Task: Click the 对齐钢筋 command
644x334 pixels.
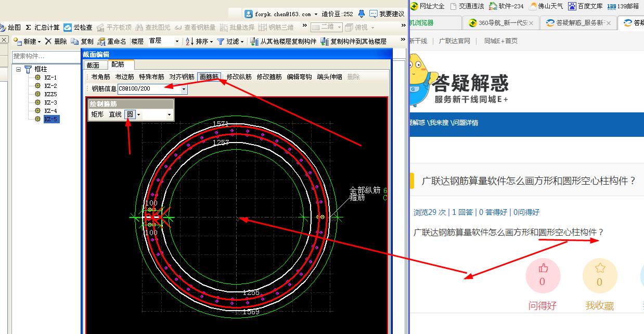Action: [x=182, y=77]
